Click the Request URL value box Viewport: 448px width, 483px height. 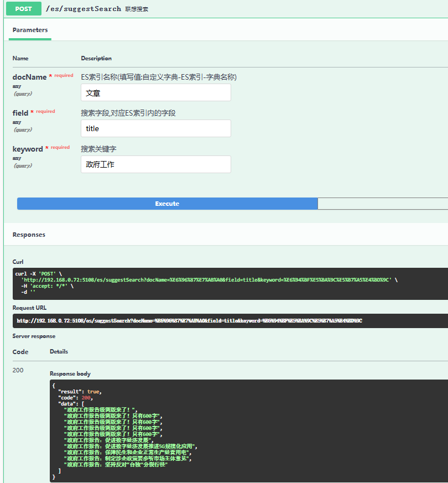click(x=230, y=321)
